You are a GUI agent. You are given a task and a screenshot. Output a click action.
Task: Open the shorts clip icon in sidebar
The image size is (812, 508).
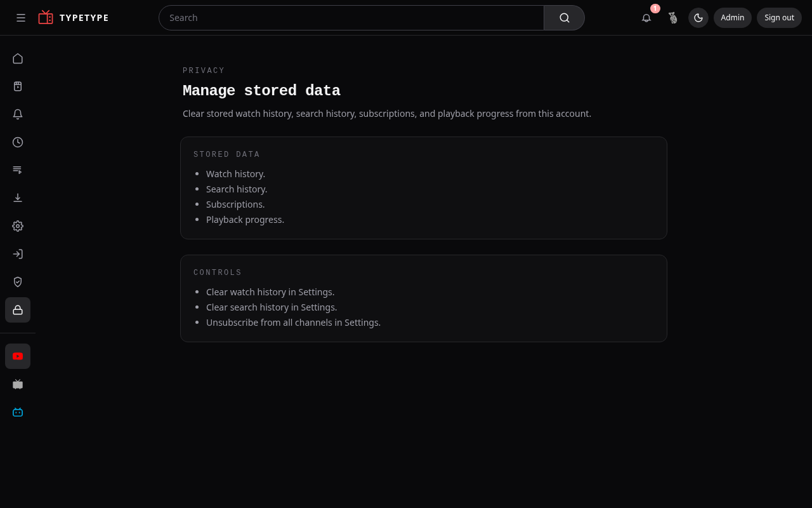tap(18, 86)
